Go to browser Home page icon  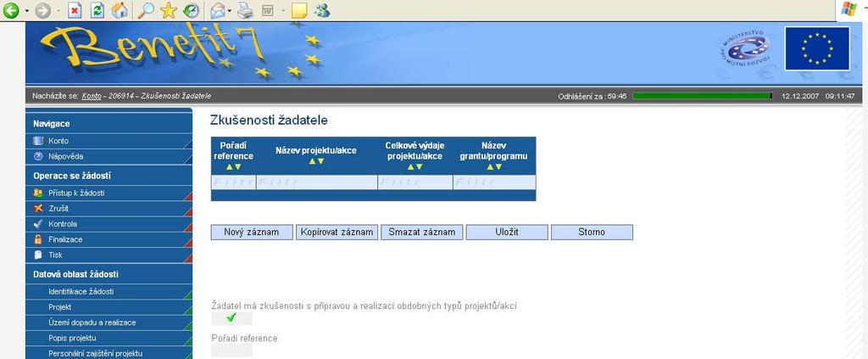(x=119, y=10)
